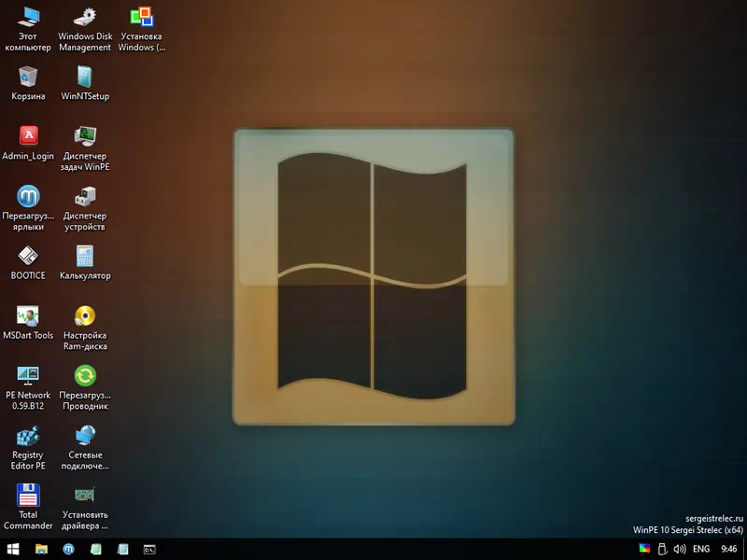
Task: Click the Show Desktop strip beside the clock
Action: tap(744, 549)
